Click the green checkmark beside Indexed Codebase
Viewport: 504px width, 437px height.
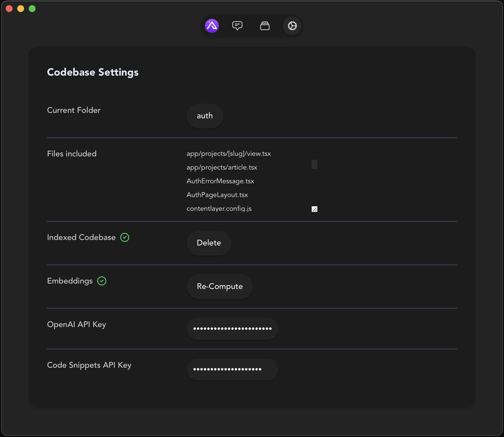coord(124,238)
